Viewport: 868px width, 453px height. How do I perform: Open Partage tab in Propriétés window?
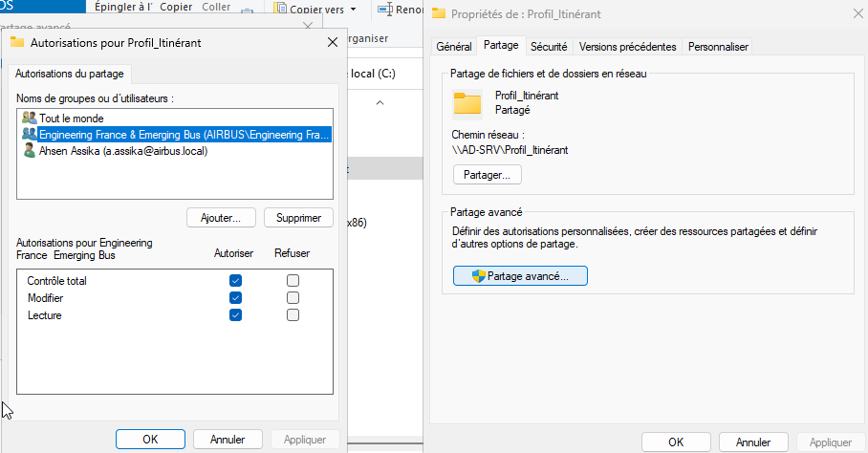coord(501,45)
